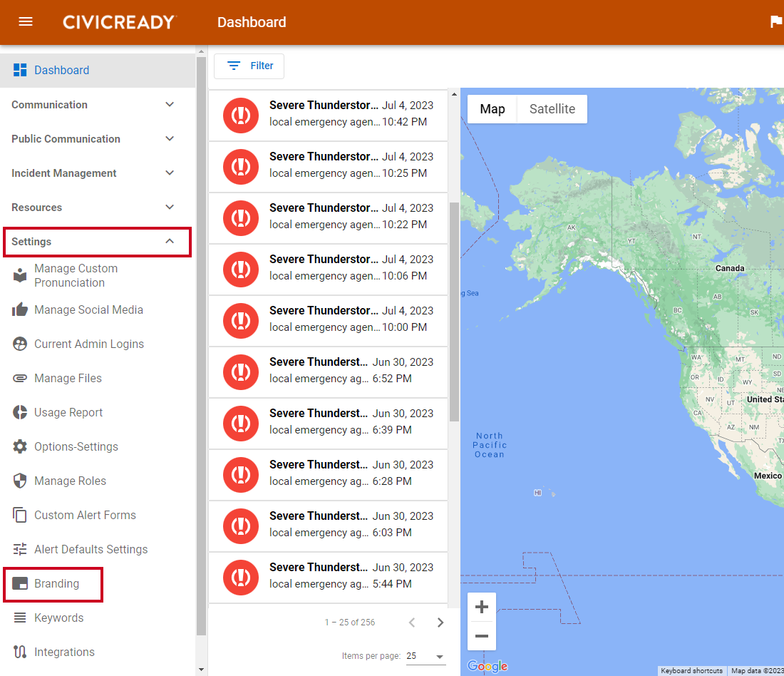
Task: Click the sidebar vertical scrollbar
Action: [201, 345]
